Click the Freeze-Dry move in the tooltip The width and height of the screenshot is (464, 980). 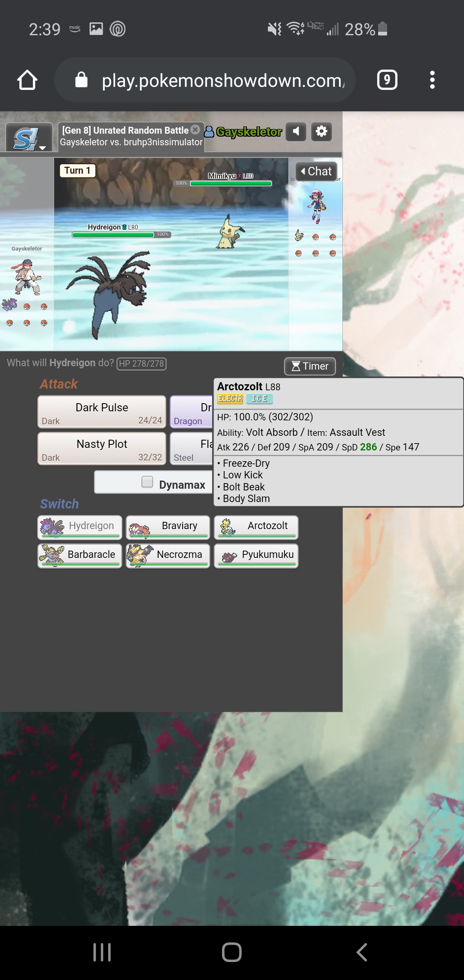click(246, 463)
